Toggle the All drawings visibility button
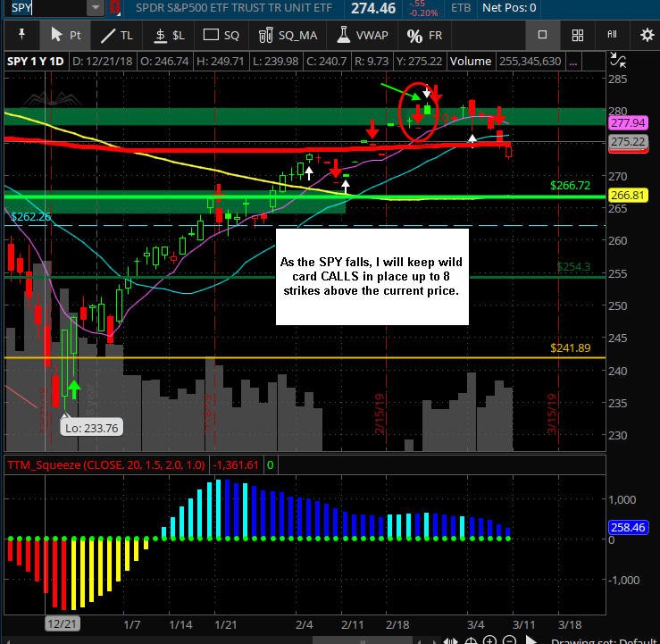660x644 pixels. click(612, 35)
